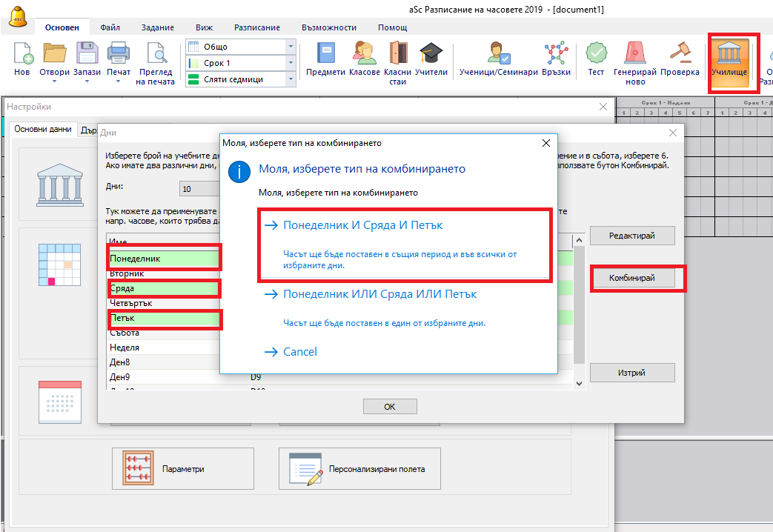Choose Понеделник ИЛИ Сряда ИЛИ Петък option
The image size is (773, 532).
click(379, 294)
